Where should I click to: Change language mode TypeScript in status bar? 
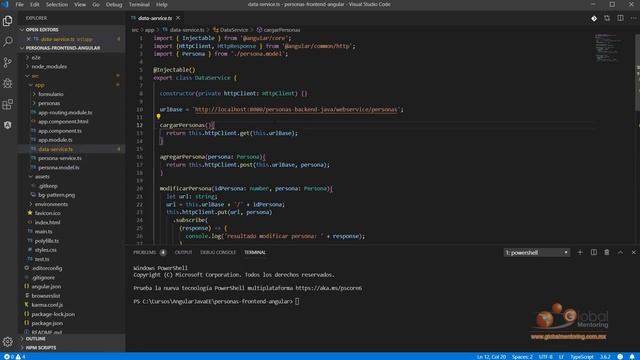(x=582, y=357)
